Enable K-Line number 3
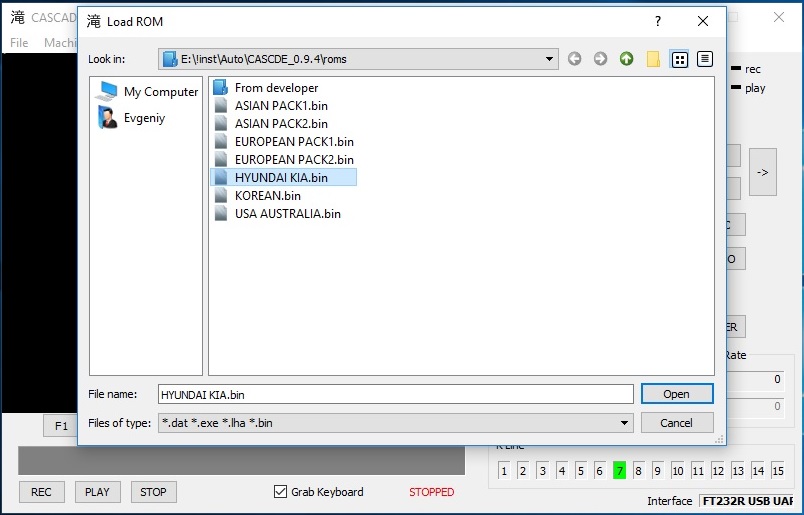This screenshot has width=804, height=515. pyautogui.click(x=542, y=471)
